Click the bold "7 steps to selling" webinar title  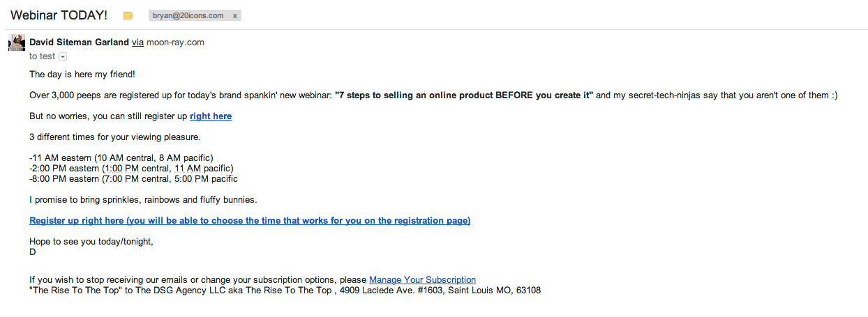pyautogui.click(x=464, y=95)
